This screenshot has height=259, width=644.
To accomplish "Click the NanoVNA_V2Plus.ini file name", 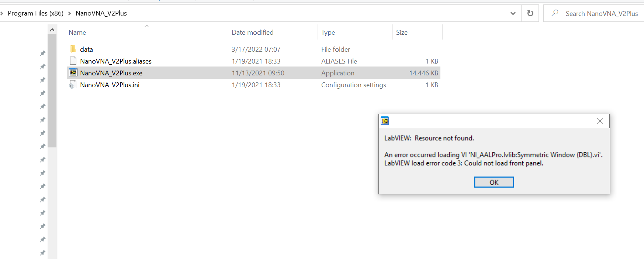I will coord(110,85).
